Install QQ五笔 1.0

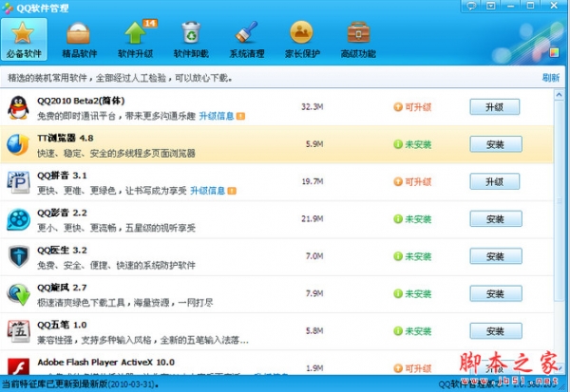(496, 331)
